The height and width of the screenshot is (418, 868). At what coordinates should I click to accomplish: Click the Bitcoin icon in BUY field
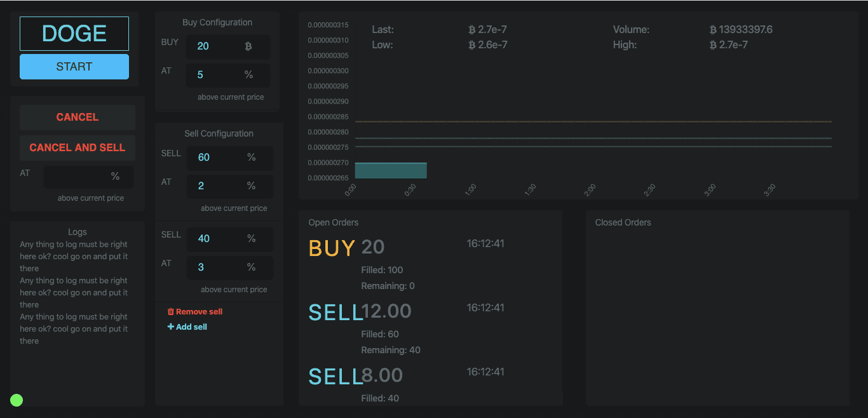(248, 46)
